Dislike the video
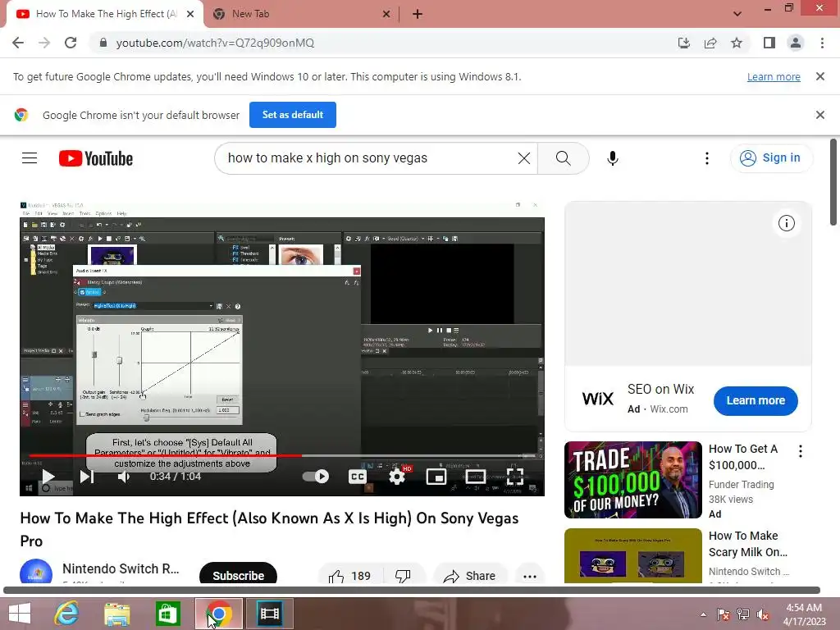The height and width of the screenshot is (630, 840). click(x=403, y=576)
